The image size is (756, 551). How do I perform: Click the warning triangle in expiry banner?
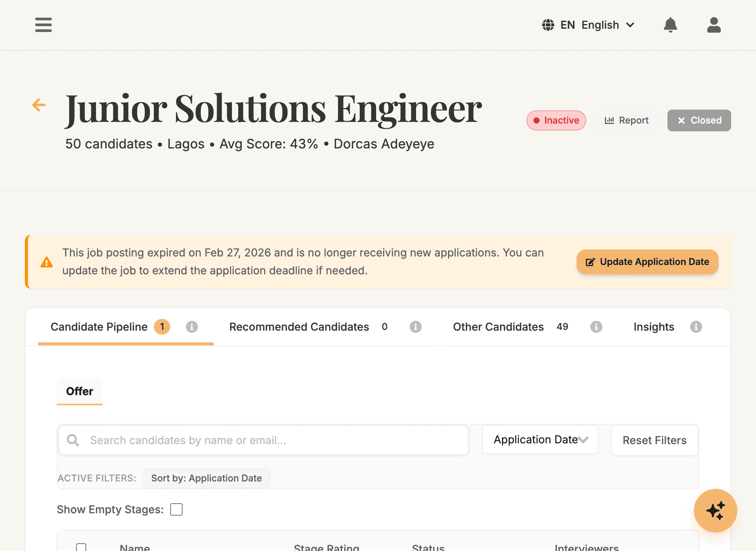(x=47, y=262)
